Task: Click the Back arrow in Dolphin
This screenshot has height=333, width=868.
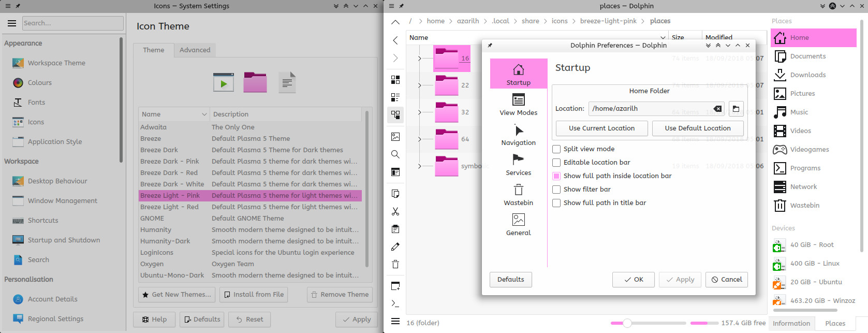Action: point(395,40)
